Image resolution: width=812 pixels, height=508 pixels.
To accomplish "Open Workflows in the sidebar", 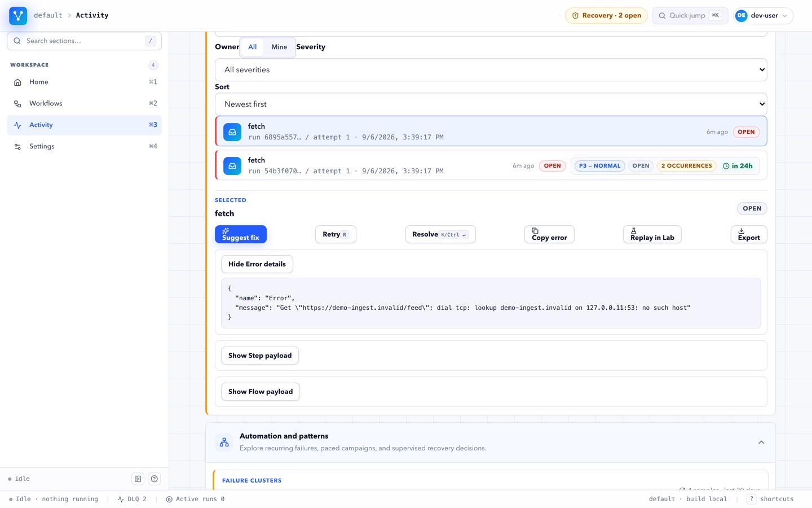I will tap(84, 103).
